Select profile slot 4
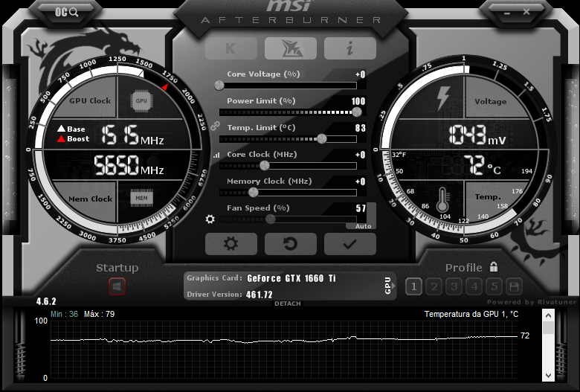 coord(474,286)
